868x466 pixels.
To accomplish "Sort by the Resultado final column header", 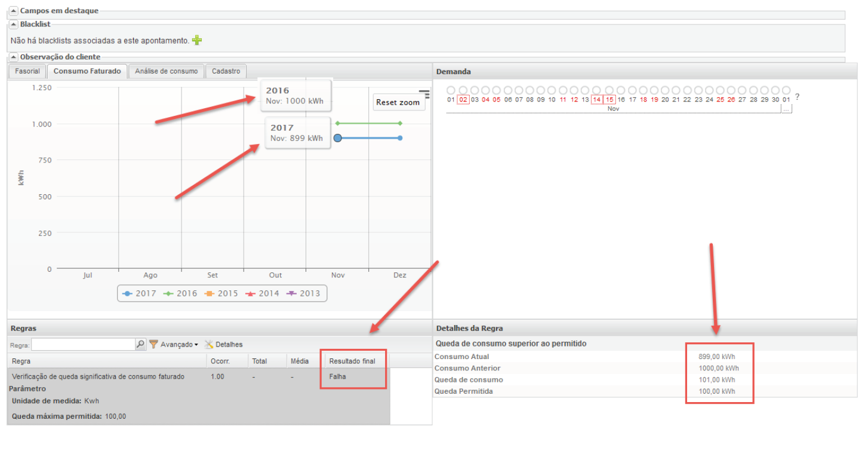I will [352, 361].
